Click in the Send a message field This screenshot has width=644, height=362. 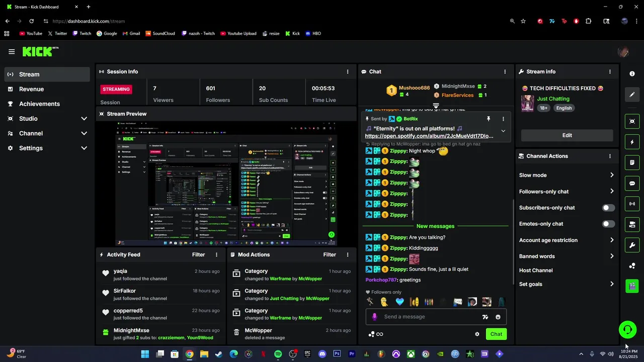click(430, 317)
